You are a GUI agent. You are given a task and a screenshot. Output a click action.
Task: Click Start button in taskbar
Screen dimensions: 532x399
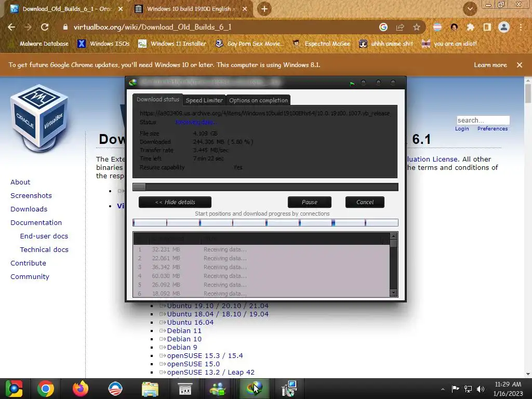pos(14,389)
